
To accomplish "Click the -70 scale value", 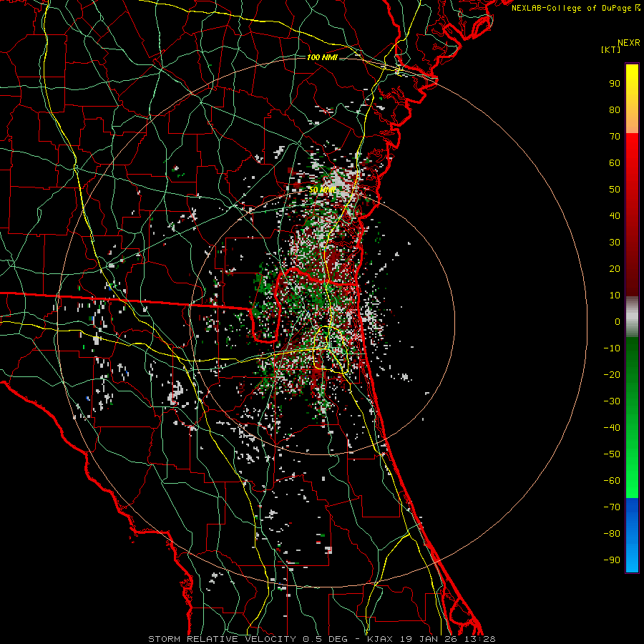I will (612, 507).
